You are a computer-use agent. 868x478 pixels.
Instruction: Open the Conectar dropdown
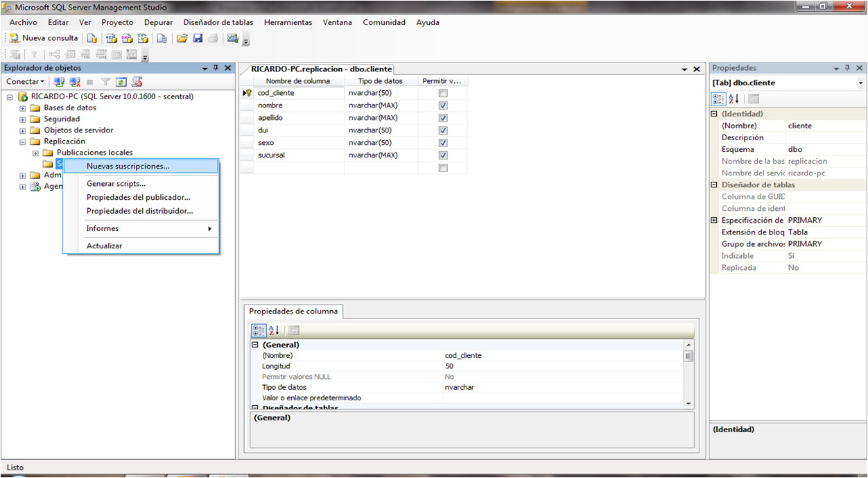coord(26,82)
